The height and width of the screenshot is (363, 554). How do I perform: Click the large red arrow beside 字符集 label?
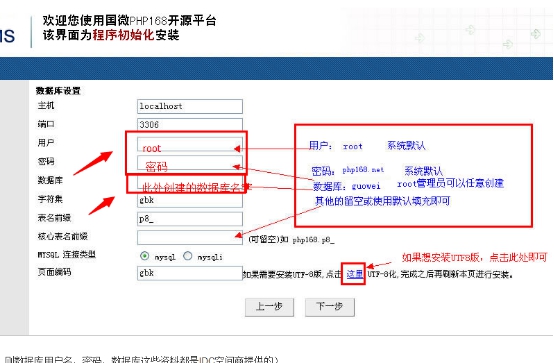pyautogui.click(x=102, y=206)
